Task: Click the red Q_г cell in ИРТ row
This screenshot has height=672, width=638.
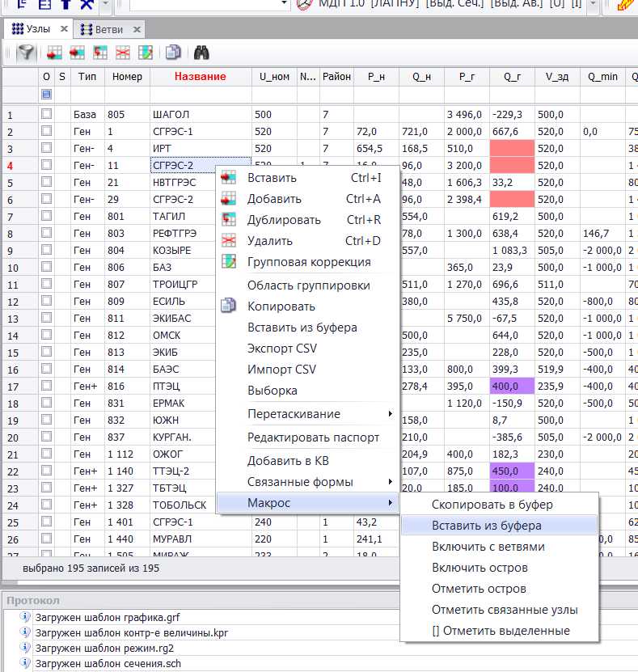Action: point(512,148)
